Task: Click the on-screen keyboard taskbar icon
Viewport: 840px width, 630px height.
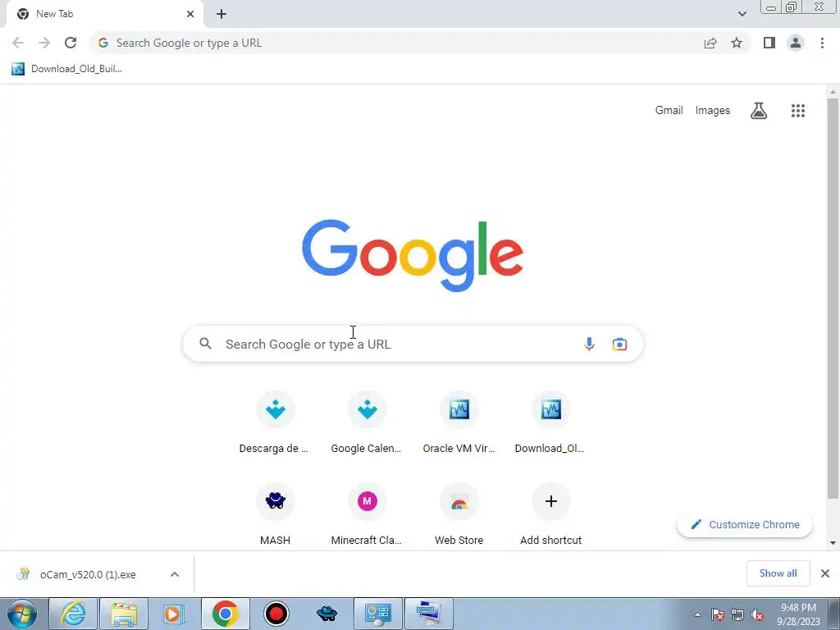Action: click(428, 614)
